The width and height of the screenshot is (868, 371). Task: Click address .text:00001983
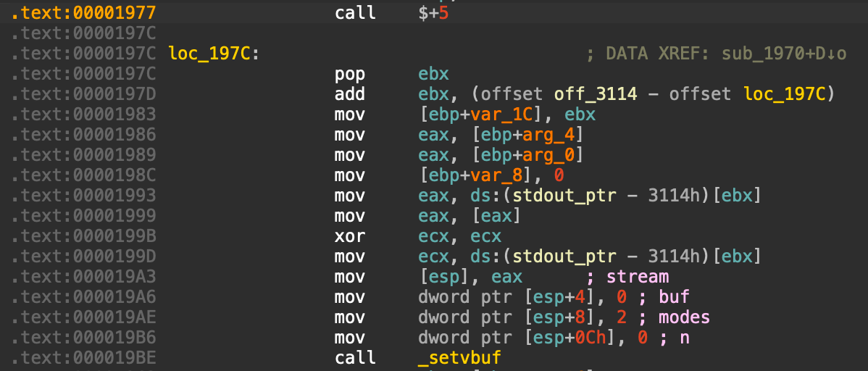[x=83, y=114]
